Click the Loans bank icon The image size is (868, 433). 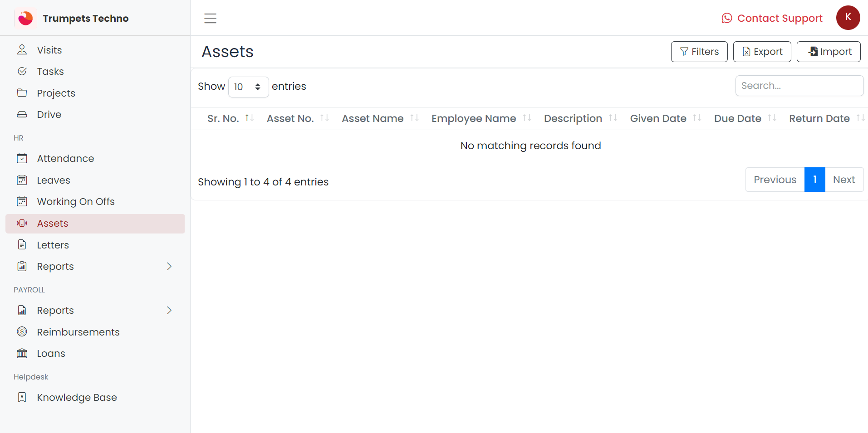[22, 354]
